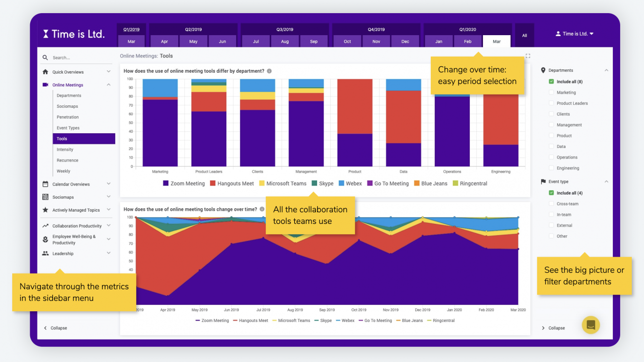644x362 pixels.
Task: Collapse the Departments filter panel
Action: coord(606,70)
